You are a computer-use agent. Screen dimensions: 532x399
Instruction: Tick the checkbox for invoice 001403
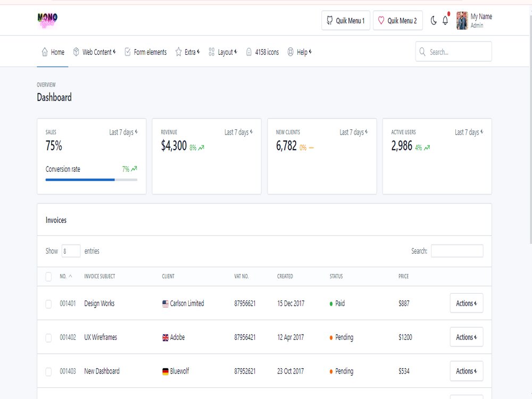[48, 372]
